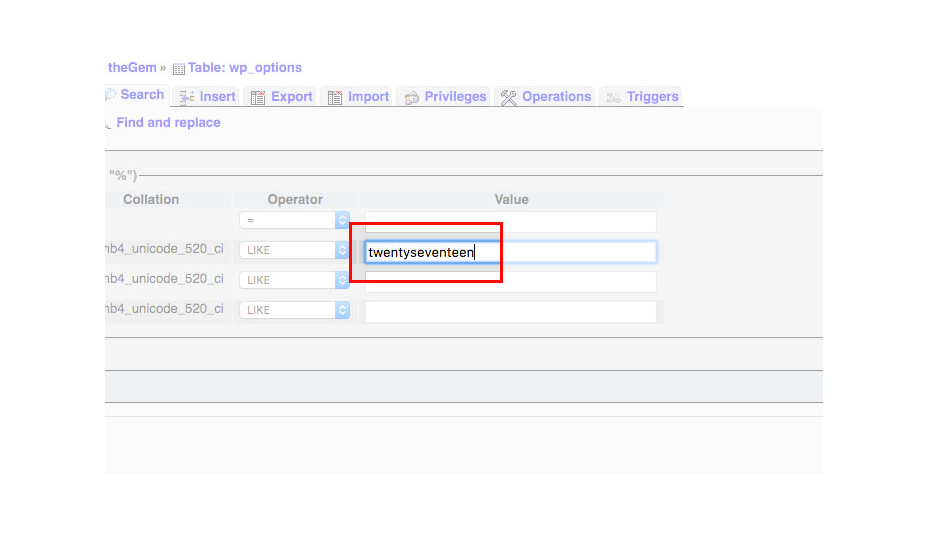Open the LIKE operator dropdown beside twentyseventeen
The height and width of the screenshot is (535, 928).
pos(294,250)
